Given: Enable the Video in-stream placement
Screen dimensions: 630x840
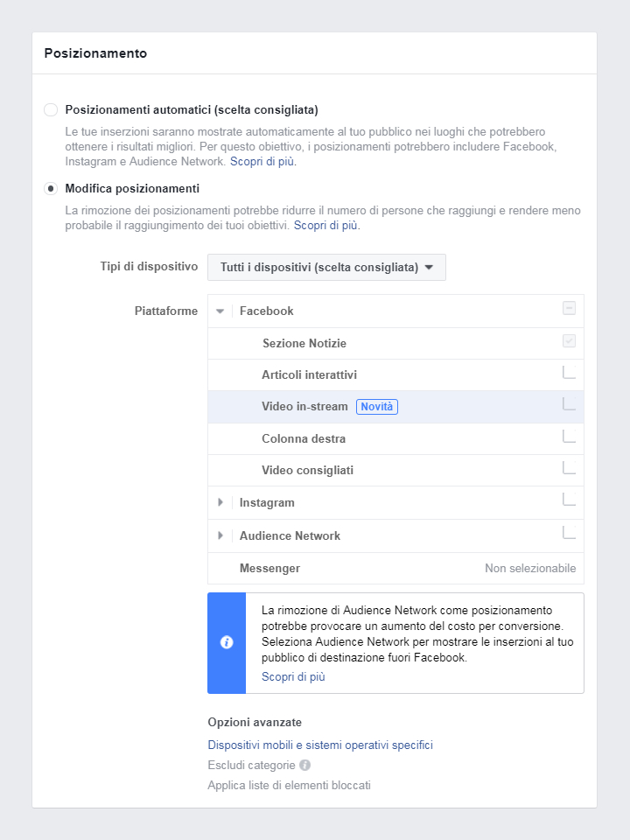Looking at the screenshot, I should point(570,406).
